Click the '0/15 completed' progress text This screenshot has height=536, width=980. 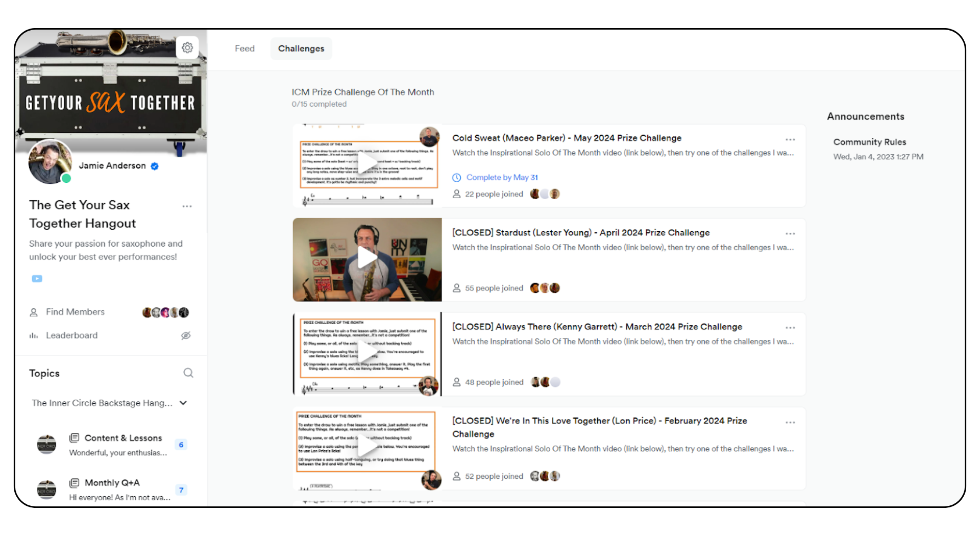coord(319,104)
